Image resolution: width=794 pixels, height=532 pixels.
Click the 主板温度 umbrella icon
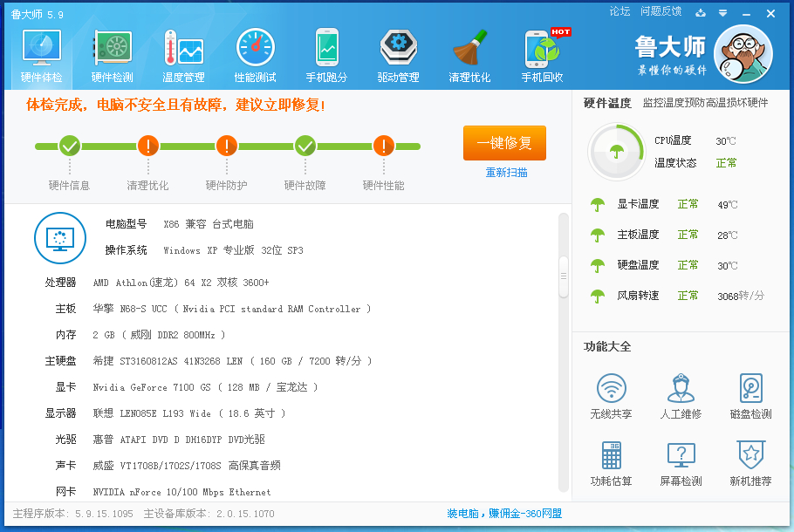pyautogui.click(x=598, y=235)
